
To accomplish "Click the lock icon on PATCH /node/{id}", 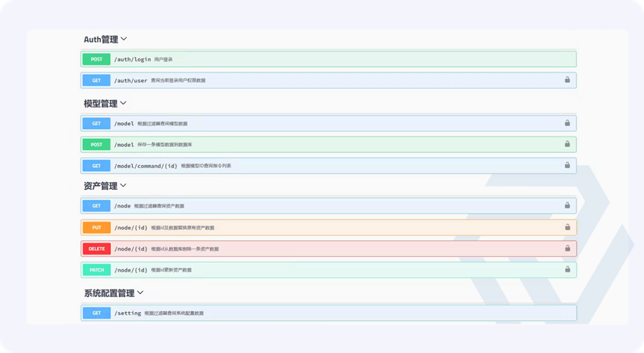I will point(567,269).
